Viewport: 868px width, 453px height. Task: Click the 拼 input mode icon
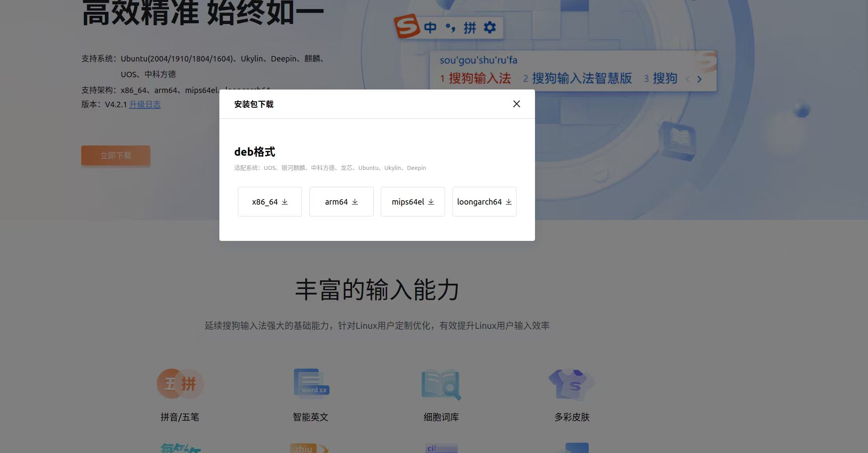point(470,28)
